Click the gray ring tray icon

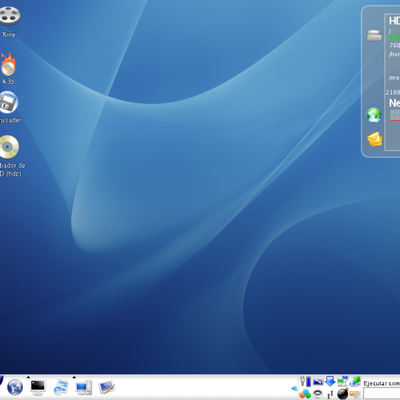point(318,394)
